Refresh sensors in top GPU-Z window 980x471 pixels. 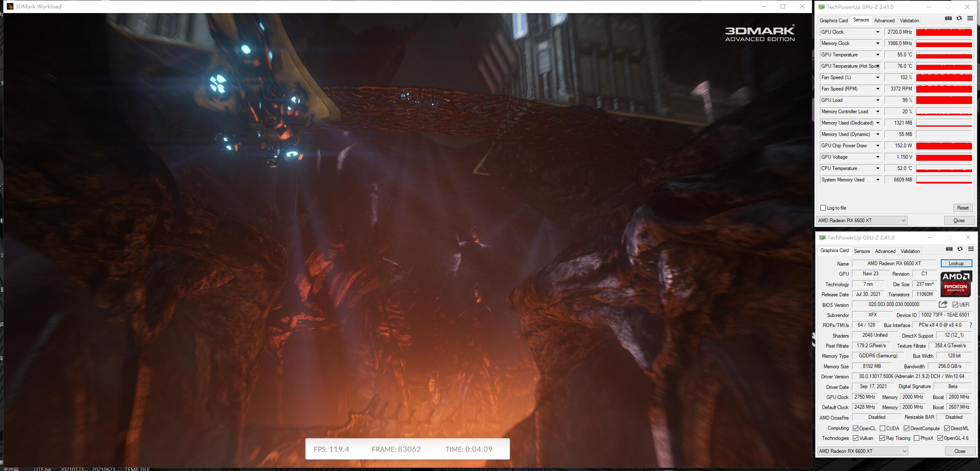tap(959, 18)
